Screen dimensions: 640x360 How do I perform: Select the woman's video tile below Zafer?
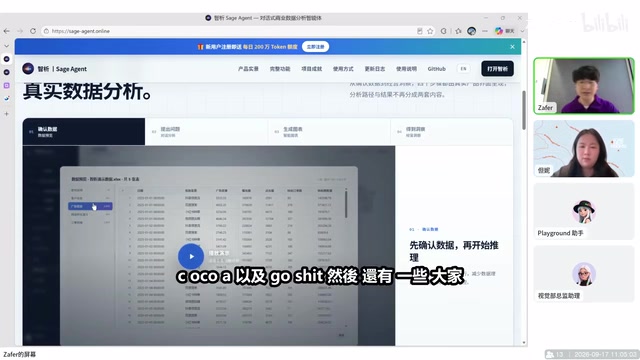pos(584,149)
